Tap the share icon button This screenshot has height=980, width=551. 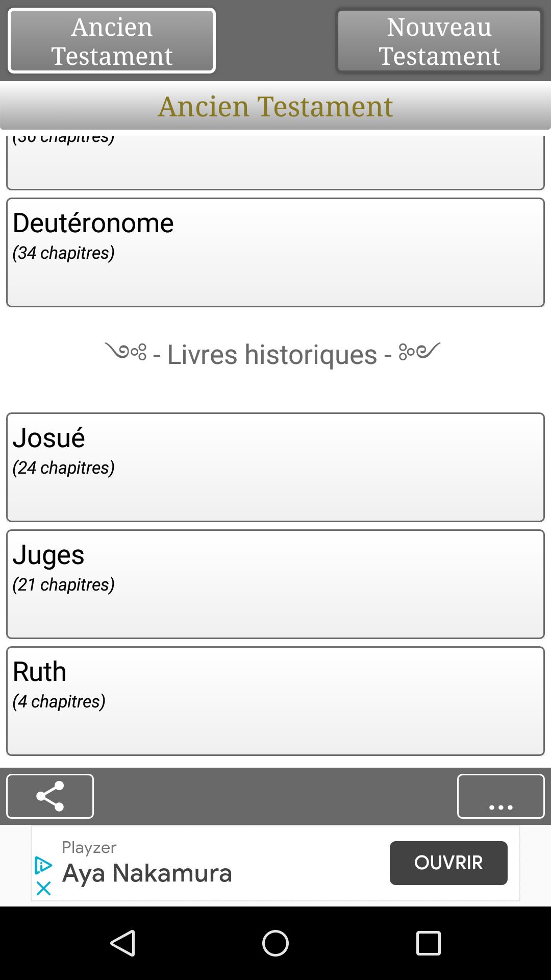coord(50,796)
